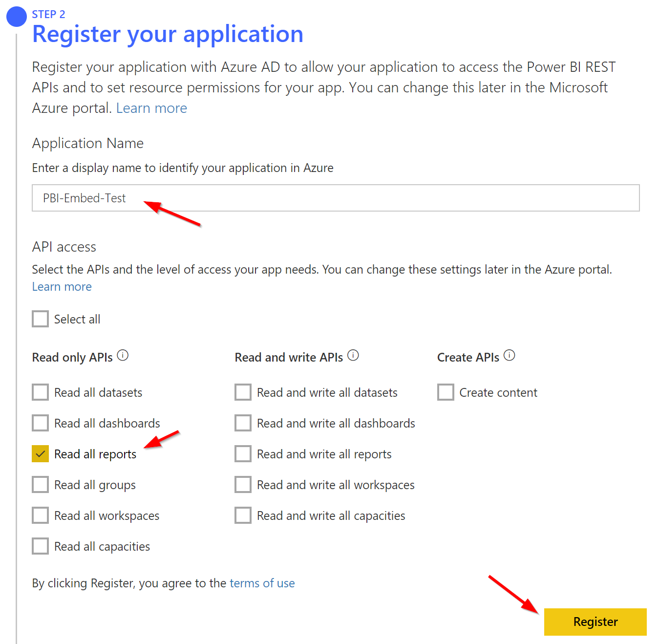This screenshot has width=659, height=644.
Task: Enable Read all datasets checkbox
Action: pos(41,392)
